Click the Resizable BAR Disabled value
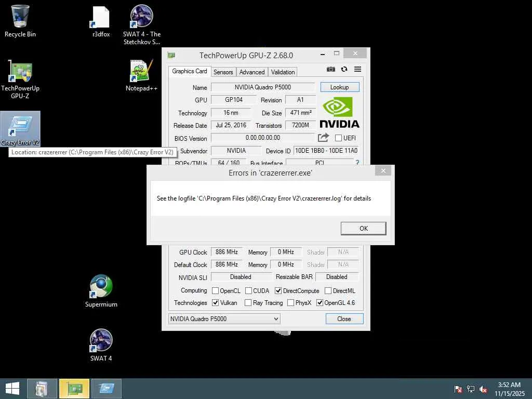Image resolution: width=532 pixels, height=399 pixels. click(x=337, y=277)
